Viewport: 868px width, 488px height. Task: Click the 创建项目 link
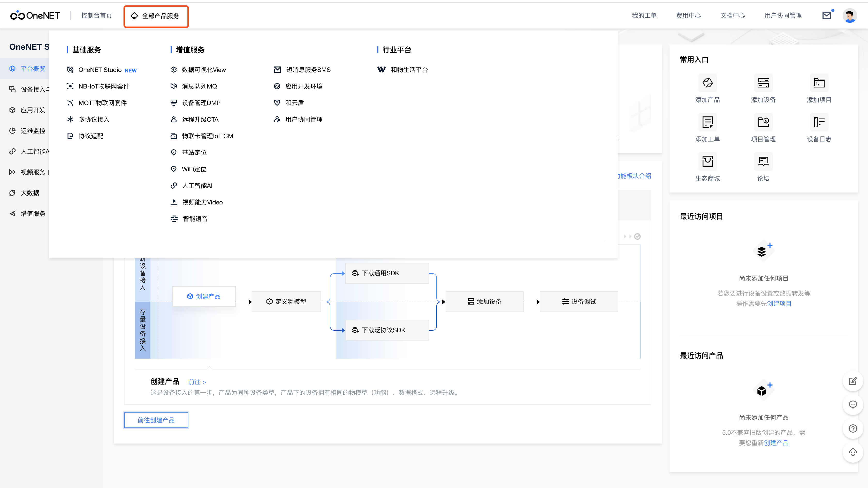(x=779, y=304)
